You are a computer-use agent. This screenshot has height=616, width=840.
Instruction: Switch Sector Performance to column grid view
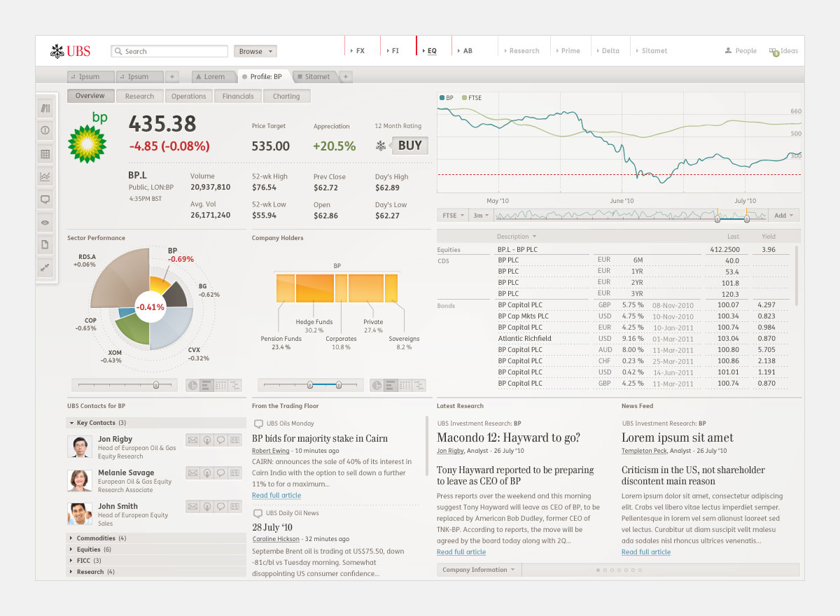coord(220,385)
